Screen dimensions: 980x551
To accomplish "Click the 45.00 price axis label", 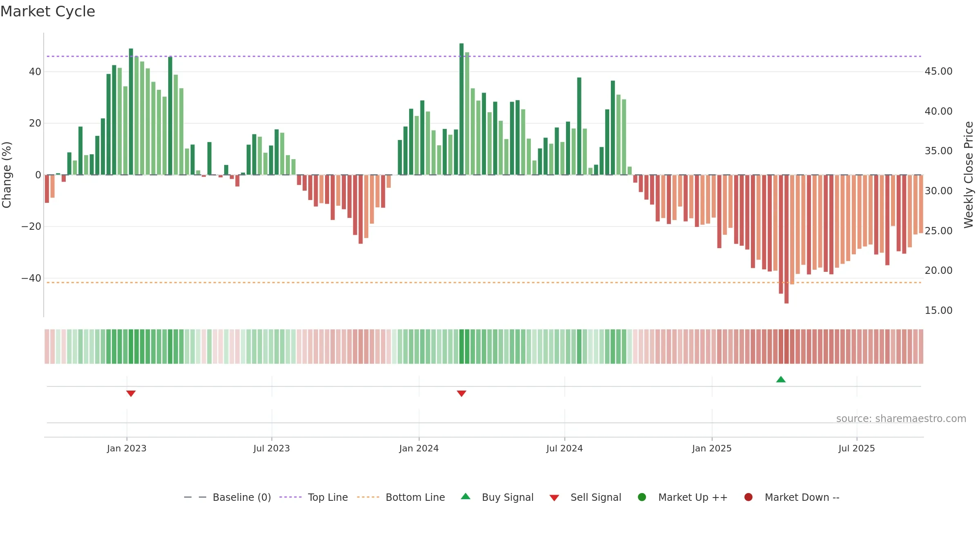I will coord(938,71).
